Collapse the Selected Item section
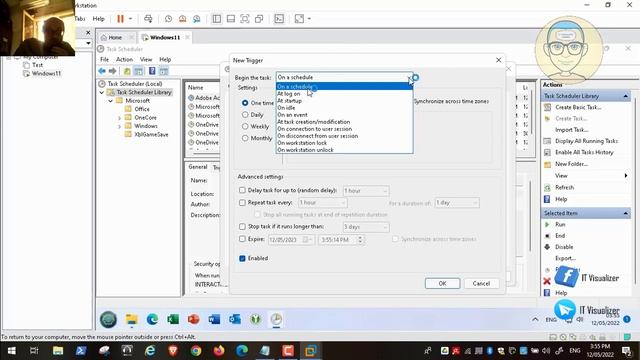640x360 pixels. click(x=625, y=213)
